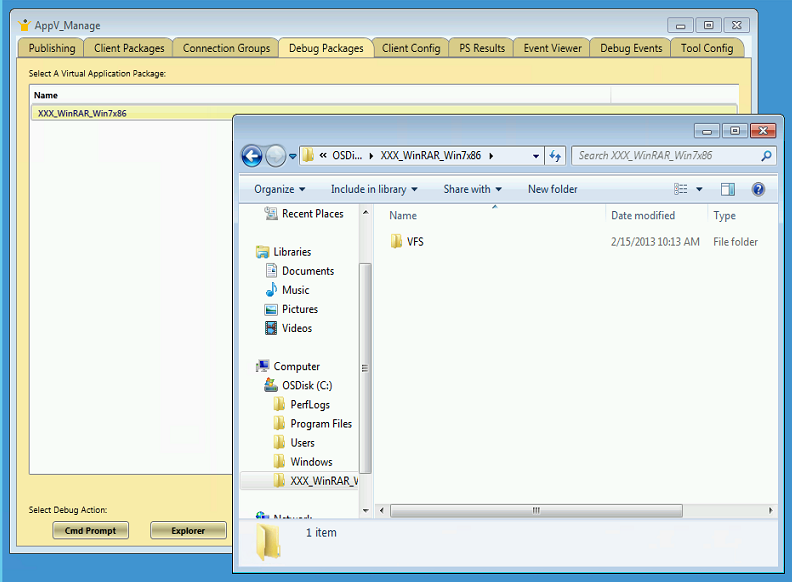This screenshot has width=792, height=582.
Task: Open the Users folder
Action: (x=302, y=443)
